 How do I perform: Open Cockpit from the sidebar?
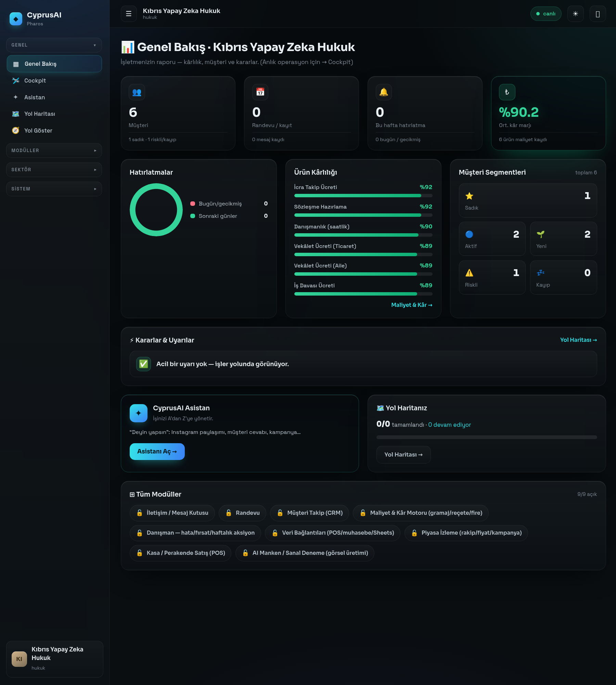tap(54, 80)
